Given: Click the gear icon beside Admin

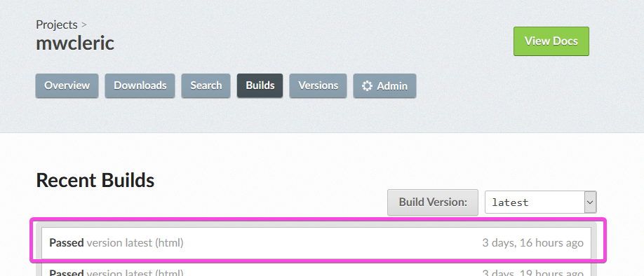Looking at the screenshot, I should [367, 85].
